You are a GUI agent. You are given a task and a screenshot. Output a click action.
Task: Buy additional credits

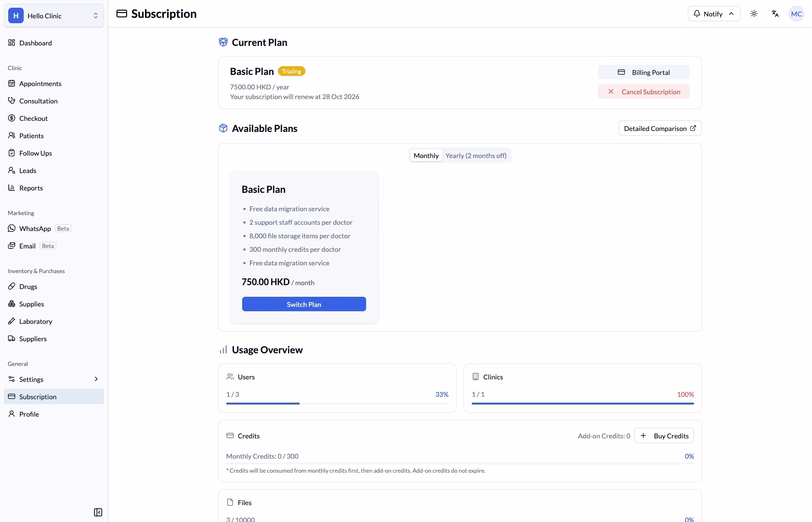click(664, 436)
